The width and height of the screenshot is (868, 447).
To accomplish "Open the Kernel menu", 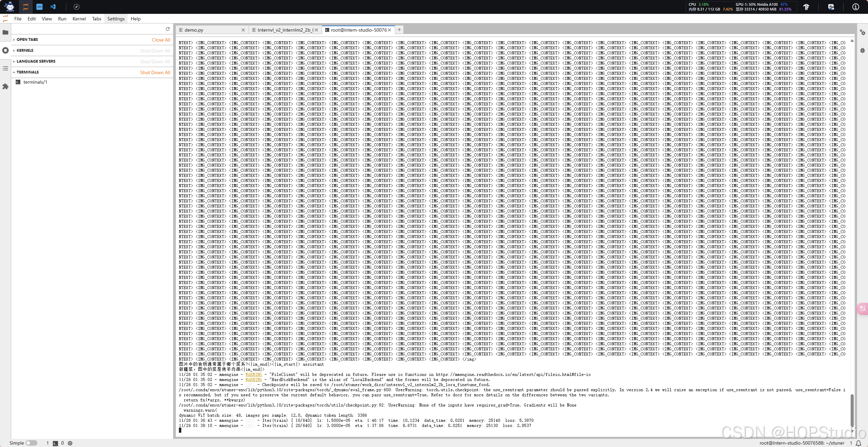I will pos(79,19).
